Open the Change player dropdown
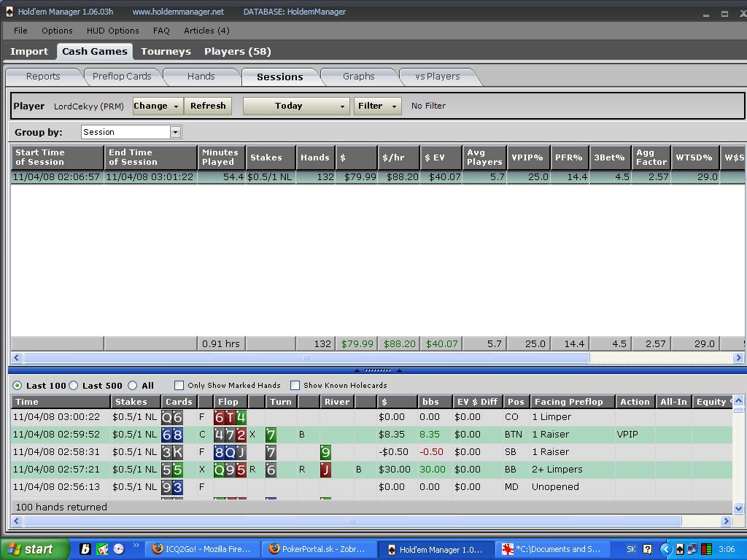The height and width of the screenshot is (560, 747). 156,106
